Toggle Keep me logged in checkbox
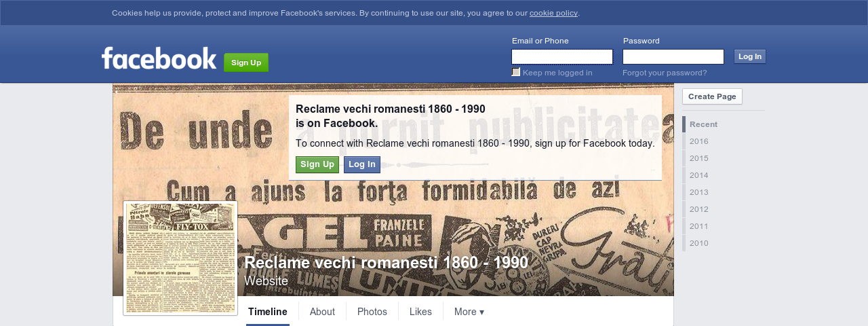 coord(516,72)
